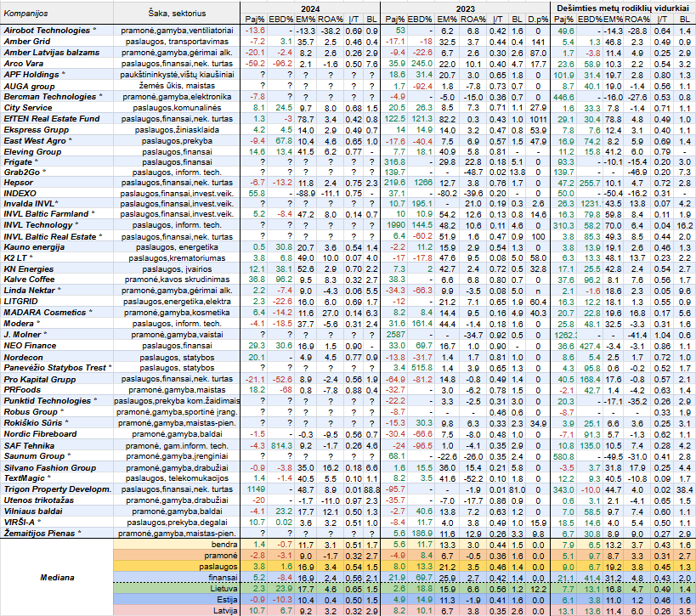
Task: Click the Žemaitijos Pienas company cell
Action: click(x=39, y=534)
